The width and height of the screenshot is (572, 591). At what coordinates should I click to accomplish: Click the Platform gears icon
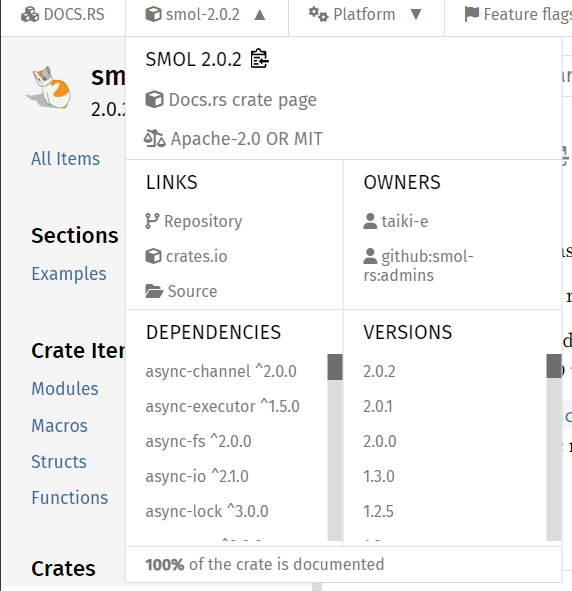pyautogui.click(x=318, y=14)
